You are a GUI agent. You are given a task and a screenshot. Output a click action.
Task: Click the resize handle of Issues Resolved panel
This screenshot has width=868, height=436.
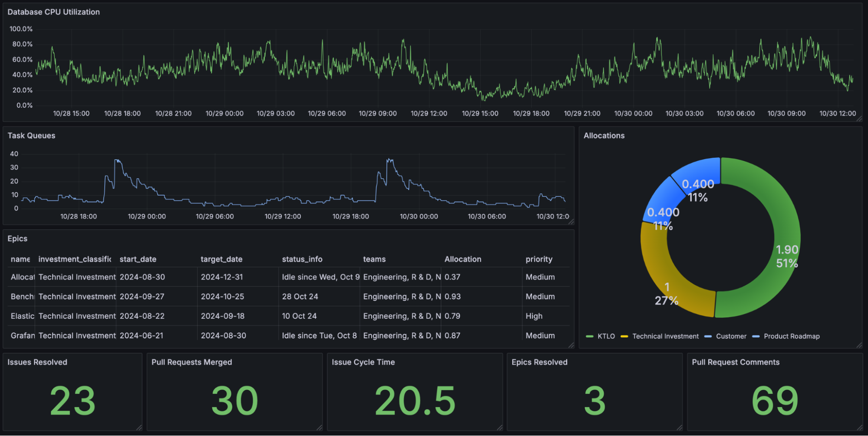click(139, 428)
